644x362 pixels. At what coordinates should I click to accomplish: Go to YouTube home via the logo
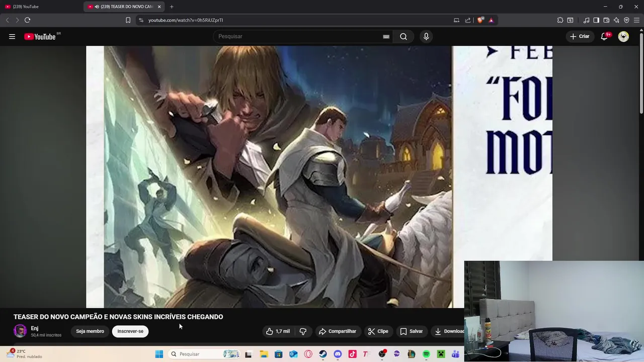40,36
